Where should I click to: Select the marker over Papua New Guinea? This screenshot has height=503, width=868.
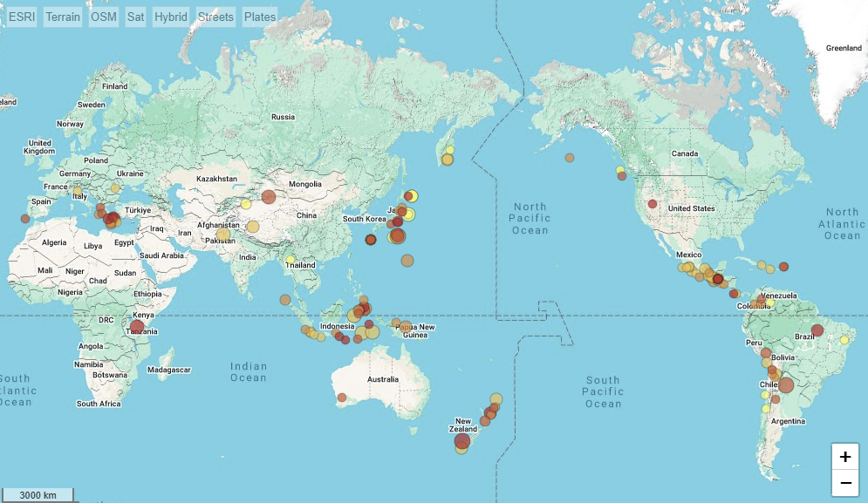406,327
